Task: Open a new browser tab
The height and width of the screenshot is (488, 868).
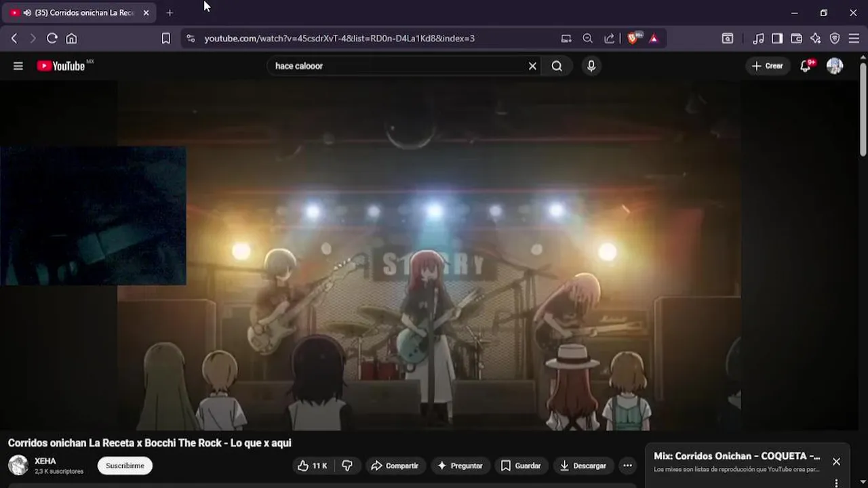Action: [x=170, y=13]
